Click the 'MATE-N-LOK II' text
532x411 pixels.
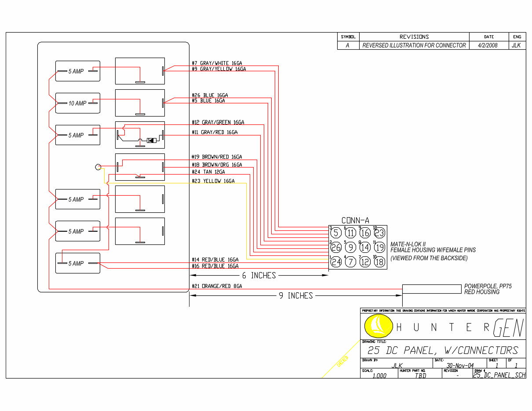coord(408,244)
